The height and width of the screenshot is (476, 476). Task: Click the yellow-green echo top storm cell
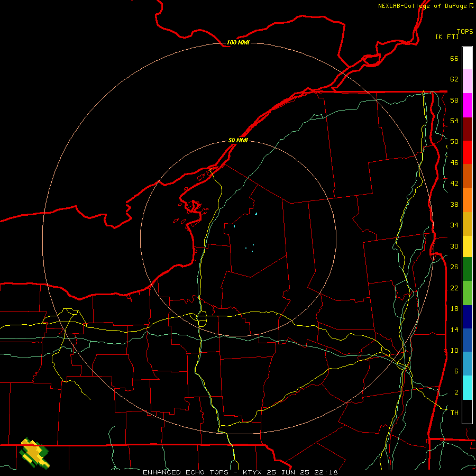coord(34,453)
